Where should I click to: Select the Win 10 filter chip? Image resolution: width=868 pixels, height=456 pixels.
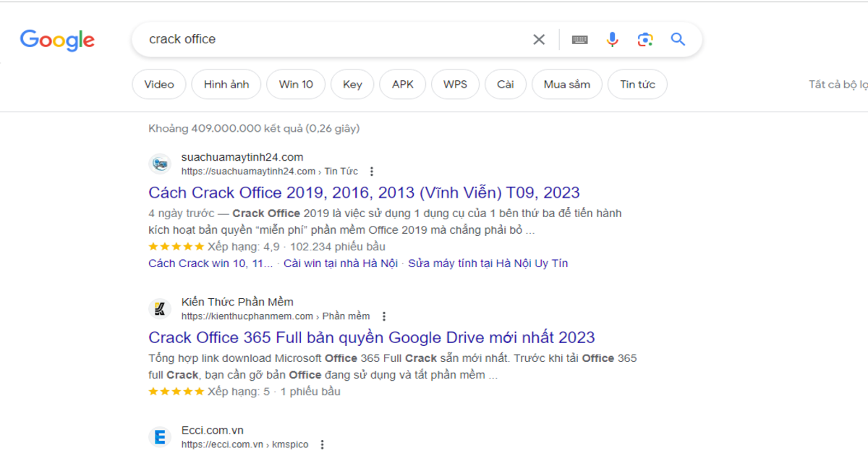pos(296,85)
